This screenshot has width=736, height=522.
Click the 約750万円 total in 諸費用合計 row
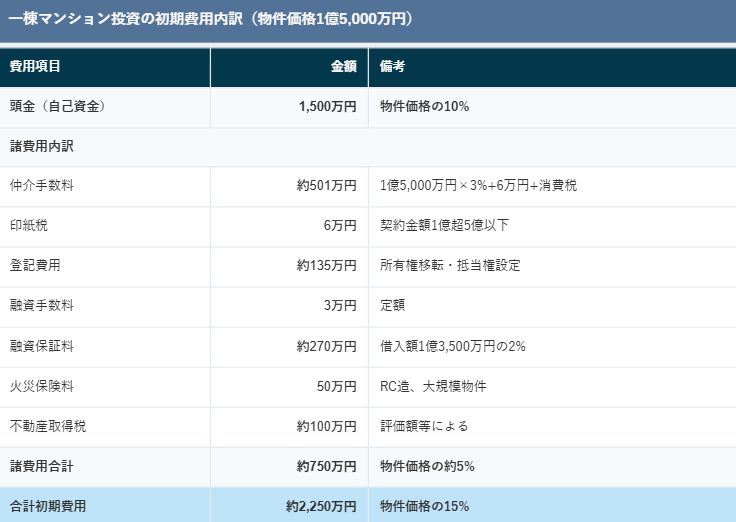pos(326,466)
